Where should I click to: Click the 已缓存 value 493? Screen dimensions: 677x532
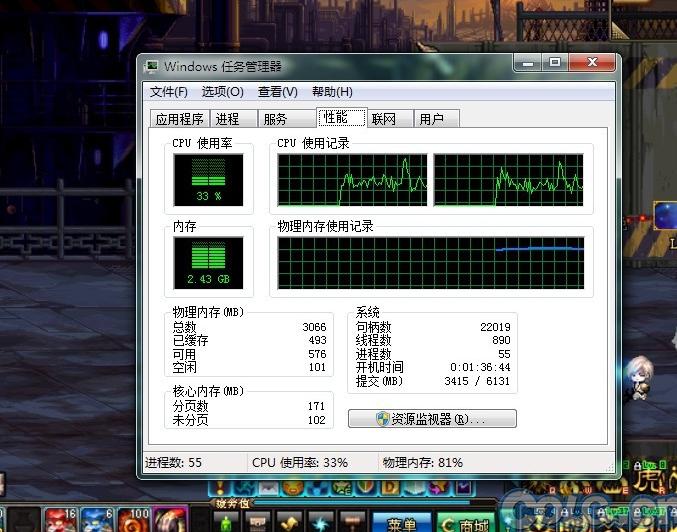click(317, 340)
